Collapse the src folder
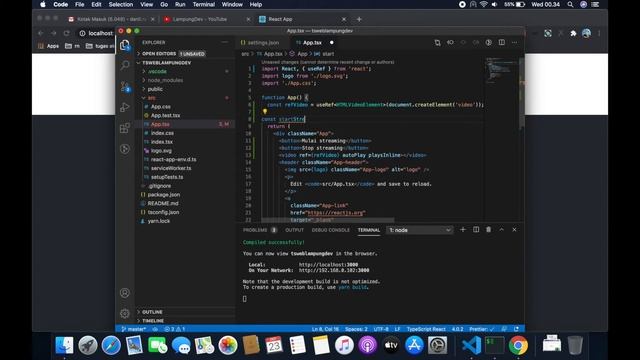Screen dimensions: 640x360 (185, 98)
